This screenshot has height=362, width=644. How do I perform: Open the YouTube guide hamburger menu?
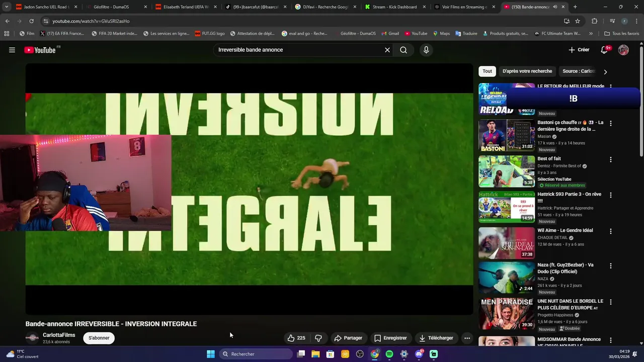(12, 50)
